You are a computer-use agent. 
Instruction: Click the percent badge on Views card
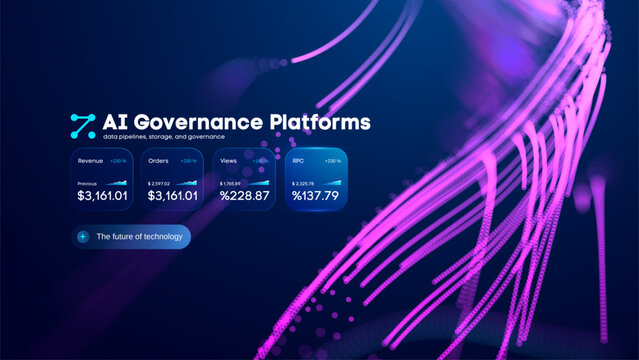(x=261, y=161)
